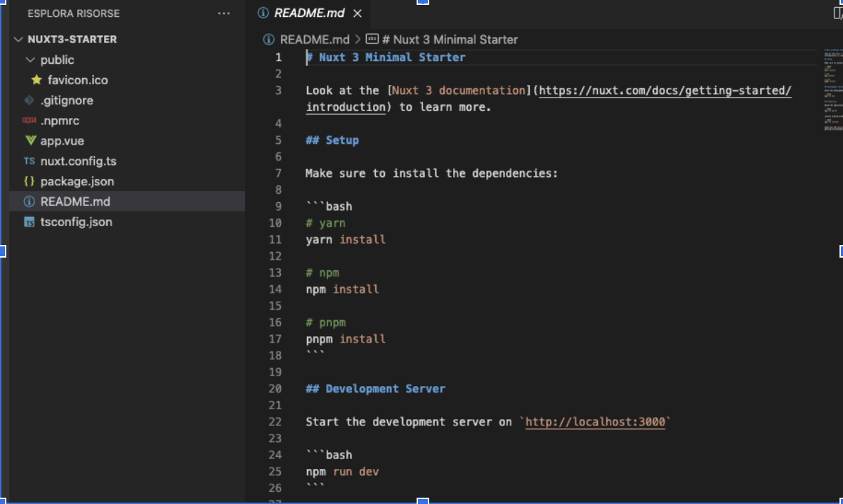
Task: Open the '# Nuxt 3 Minimal Starter' breadcrumb
Action: (450, 39)
